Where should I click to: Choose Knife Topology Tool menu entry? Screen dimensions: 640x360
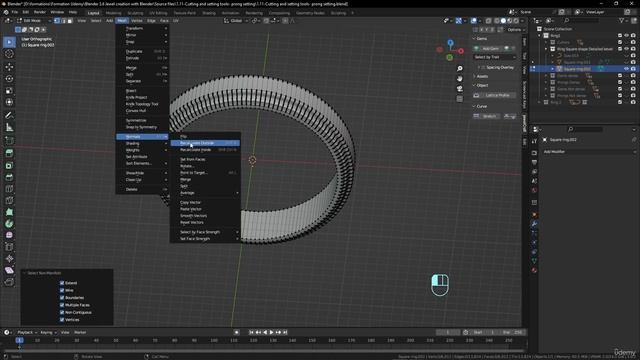click(142, 104)
